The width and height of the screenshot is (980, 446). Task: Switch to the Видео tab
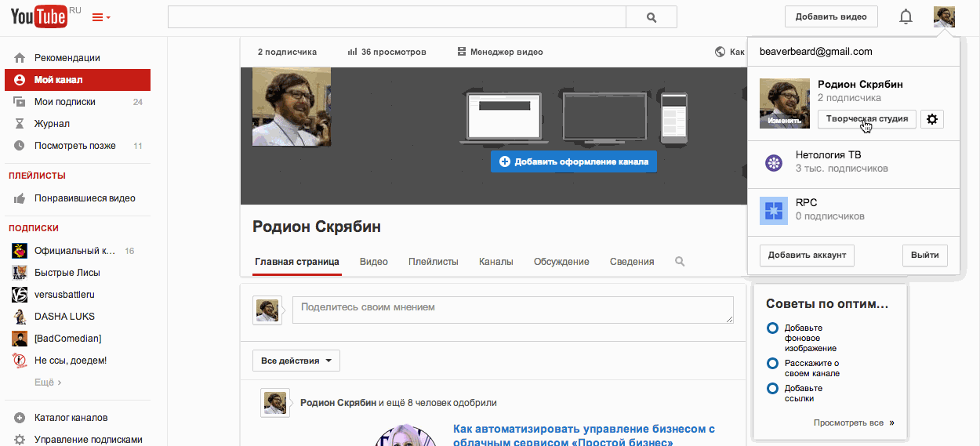(374, 262)
